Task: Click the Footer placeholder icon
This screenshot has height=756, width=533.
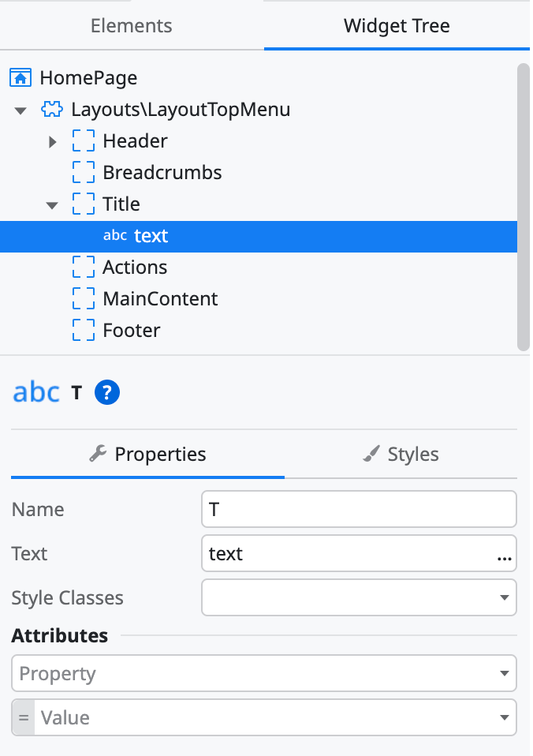Action: pyautogui.click(x=83, y=331)
